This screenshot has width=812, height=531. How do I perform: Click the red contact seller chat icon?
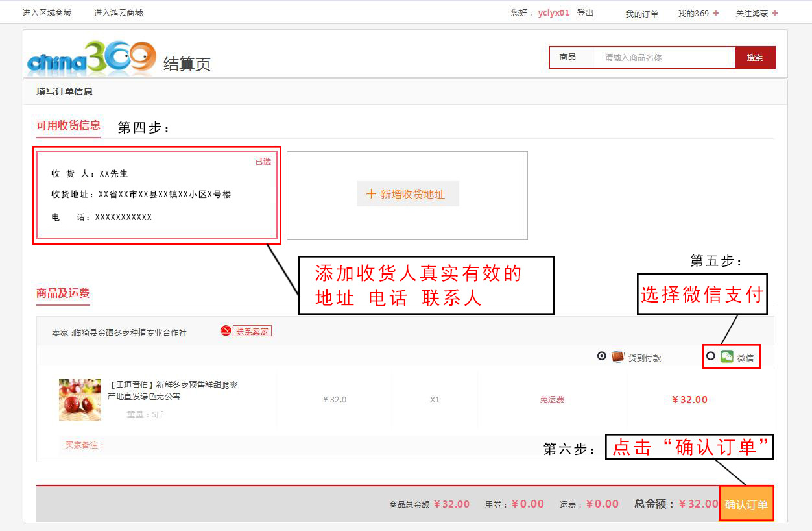pyautogui.click(x=226, y=331)
